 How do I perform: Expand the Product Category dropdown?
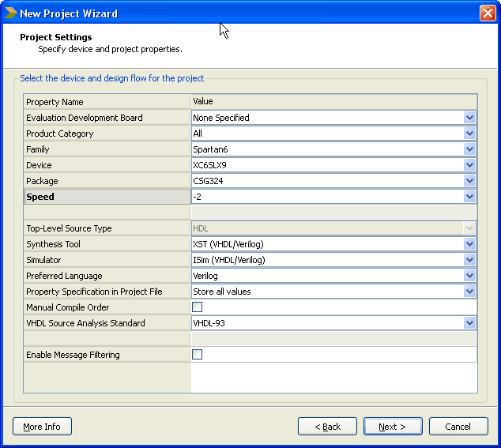pyautogui.click(x=469, y=134)
